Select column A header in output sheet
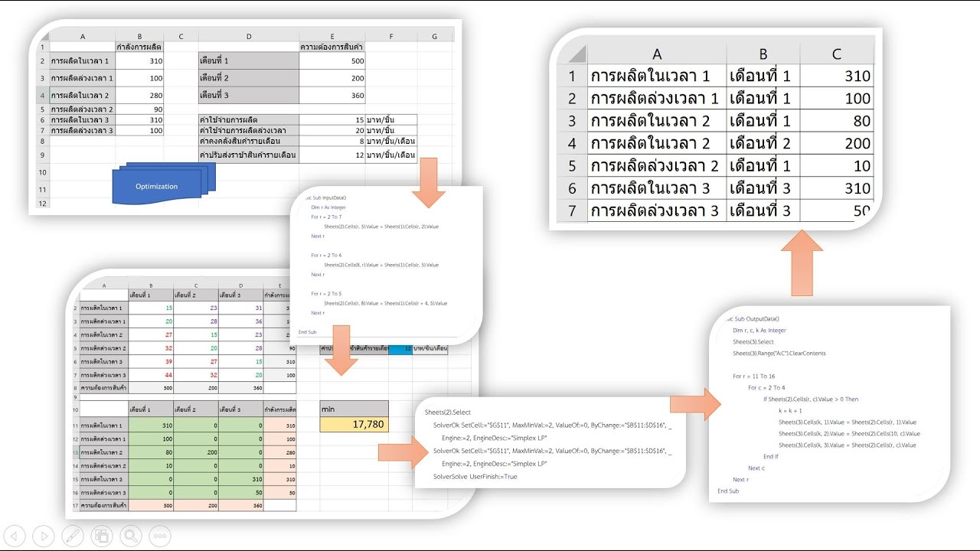The width and height of the screenshot is (980, 551). point(657,54)
